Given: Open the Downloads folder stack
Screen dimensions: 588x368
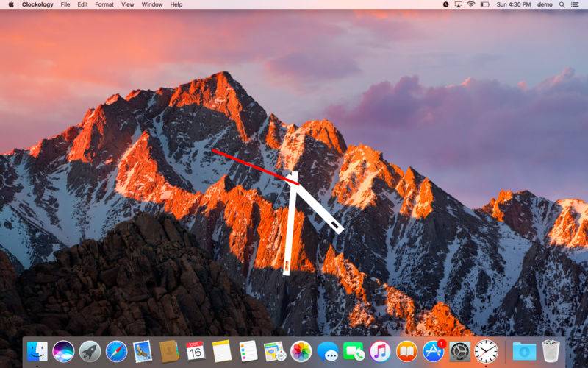Looking at the screenshot, I should pyautogui.click(x=524, y=352).
